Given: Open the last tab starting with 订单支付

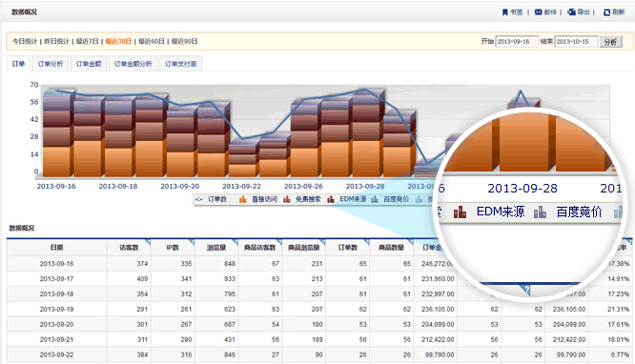Looking at the screenshot, I should [x=180, y=64].
